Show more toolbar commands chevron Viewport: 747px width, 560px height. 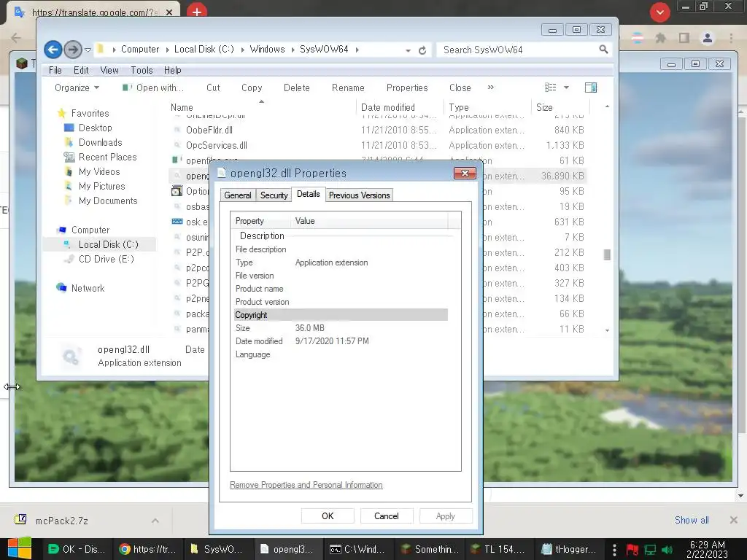(491, 87)
